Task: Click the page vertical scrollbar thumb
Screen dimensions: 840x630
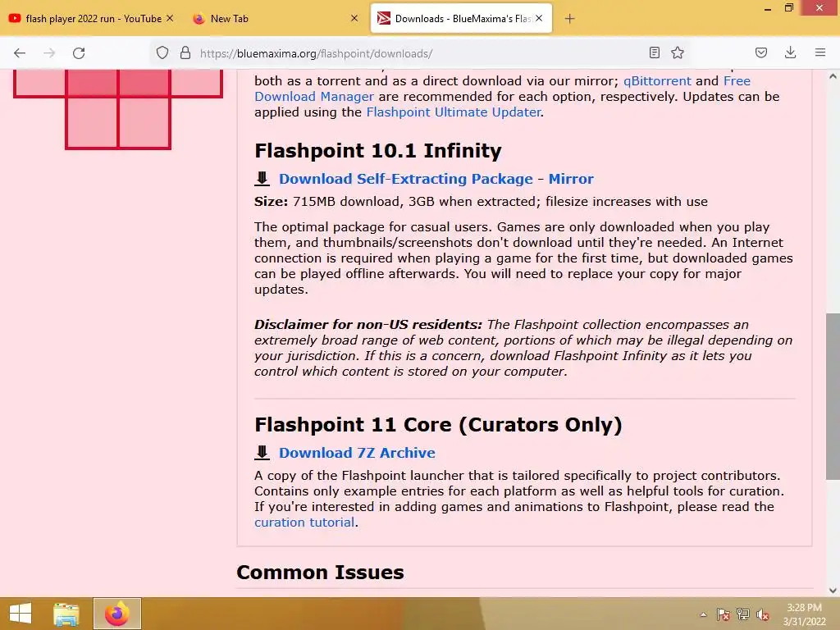Action: 833,396
